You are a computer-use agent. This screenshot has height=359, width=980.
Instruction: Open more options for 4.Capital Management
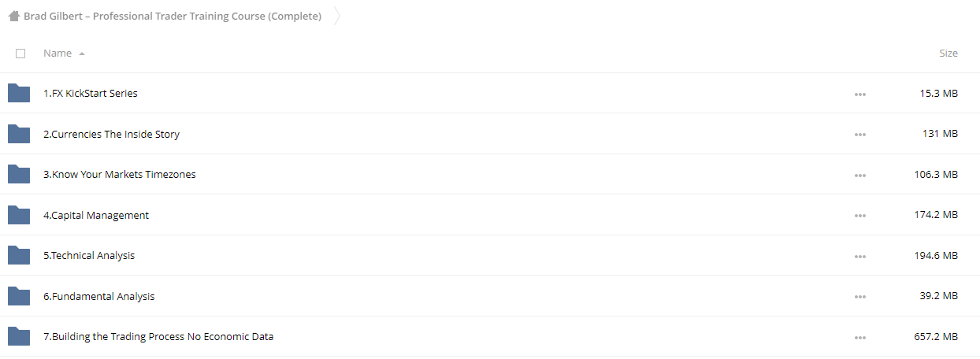pos(859,217)
